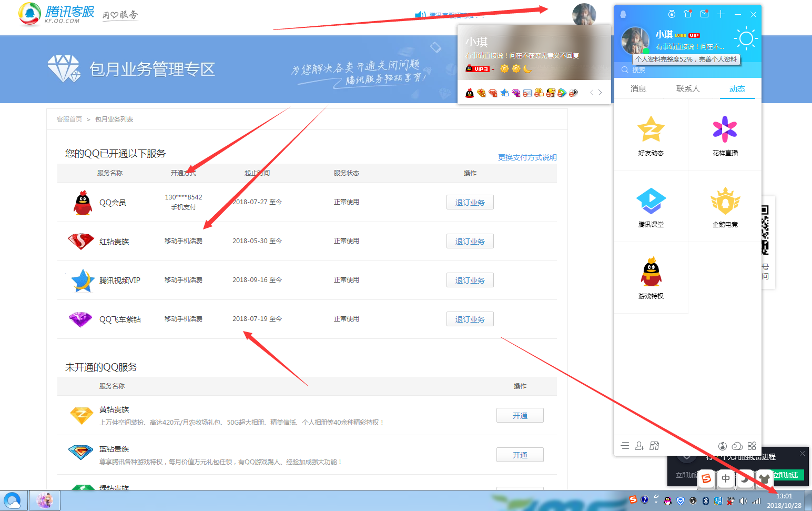Click Sogou skin shirt key on input bar
The height and width of the screenshot is (511, 812).
pos(764,478)
